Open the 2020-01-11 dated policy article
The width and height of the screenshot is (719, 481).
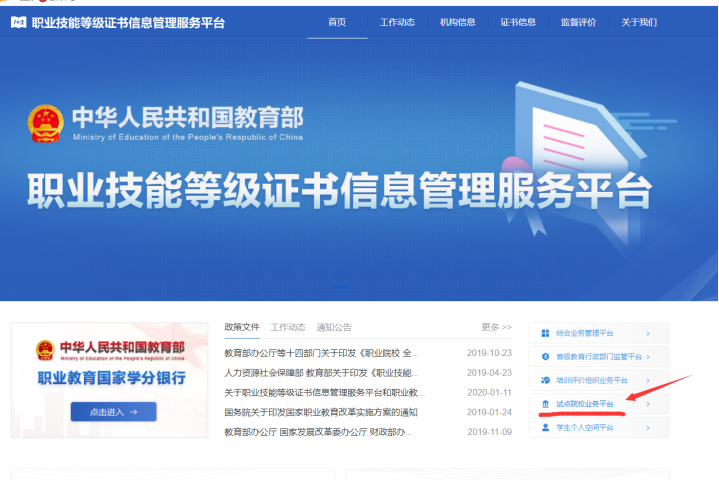point(324,393)
